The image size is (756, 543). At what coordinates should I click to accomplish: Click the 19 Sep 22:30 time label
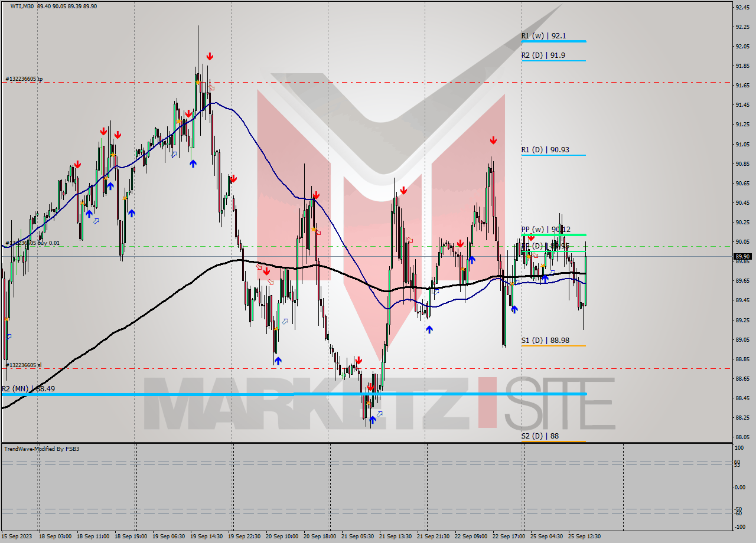243,537
